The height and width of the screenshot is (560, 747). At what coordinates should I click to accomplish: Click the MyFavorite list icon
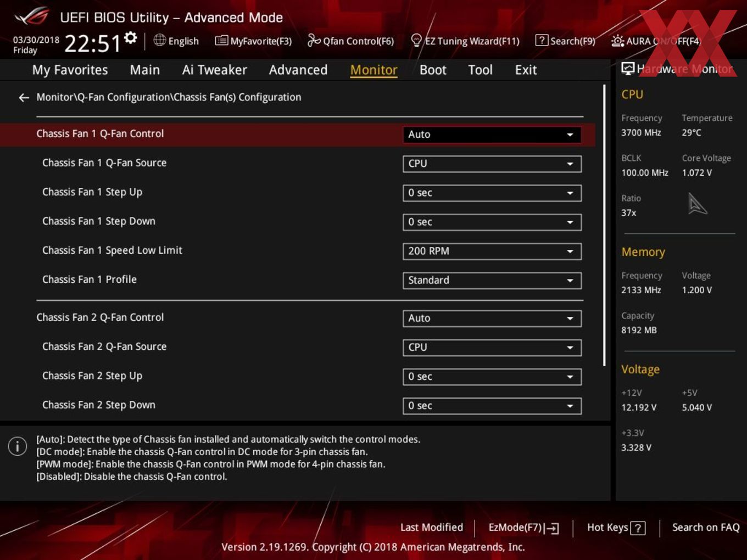(221, 41)
